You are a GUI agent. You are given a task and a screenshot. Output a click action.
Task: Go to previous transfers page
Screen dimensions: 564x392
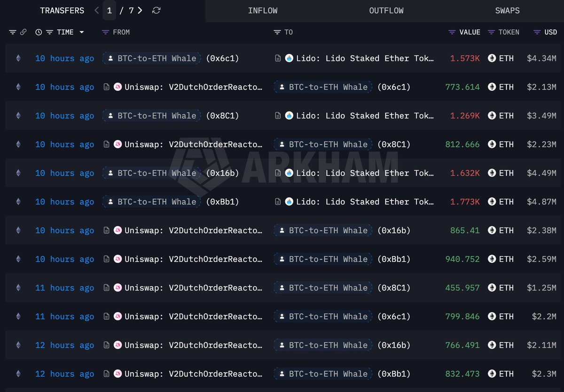point(96,10)
